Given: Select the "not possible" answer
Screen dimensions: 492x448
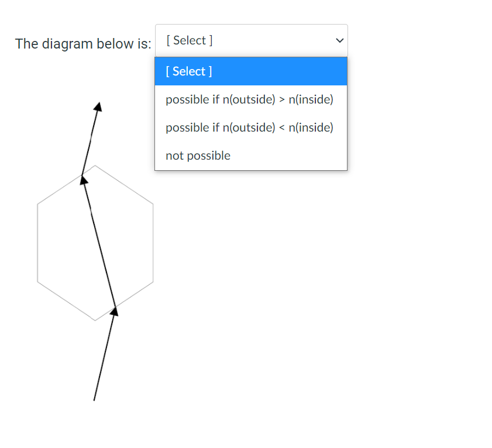Looking at the screenshot, I should 198,155.
